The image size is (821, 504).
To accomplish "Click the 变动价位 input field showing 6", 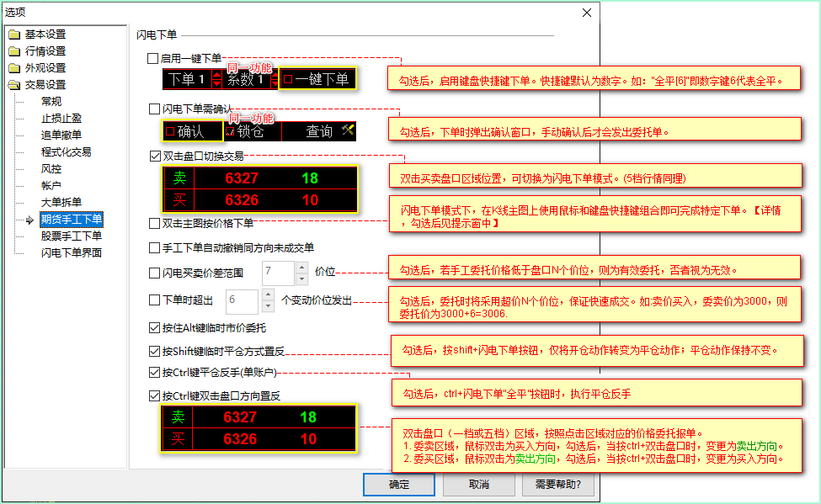I will (243, 301).
